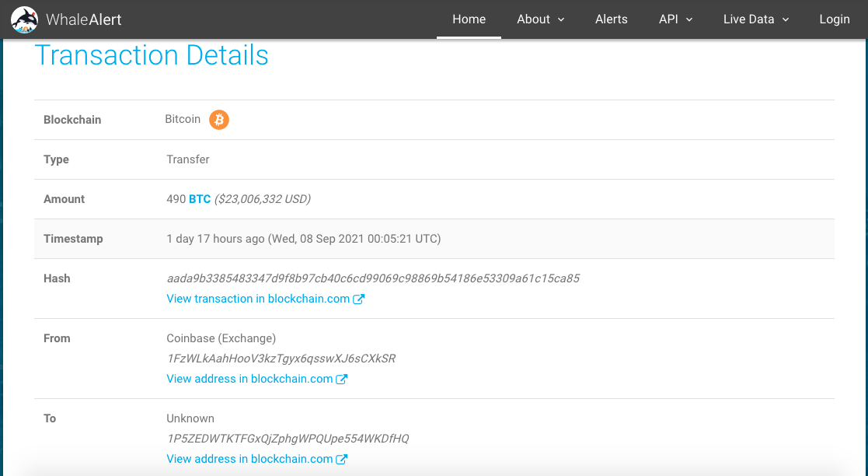Click the 'Timestamp' row label

click(x=74, y=239)
